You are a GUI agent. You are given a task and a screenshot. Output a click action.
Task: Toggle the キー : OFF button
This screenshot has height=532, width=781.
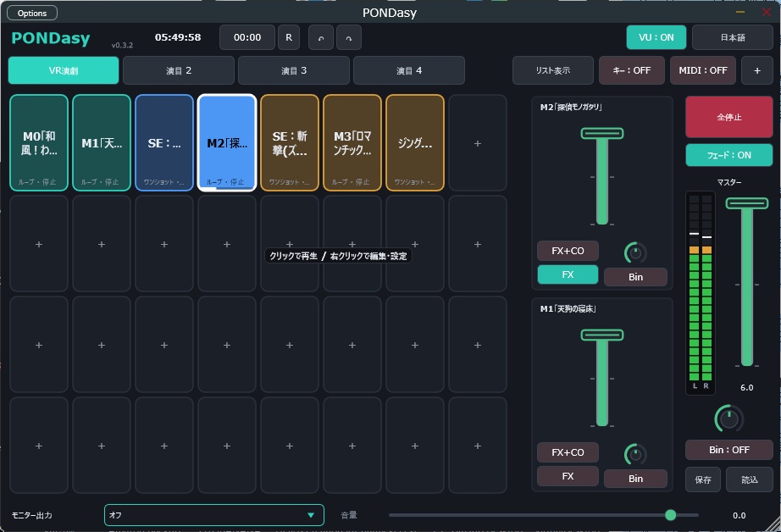632,70
